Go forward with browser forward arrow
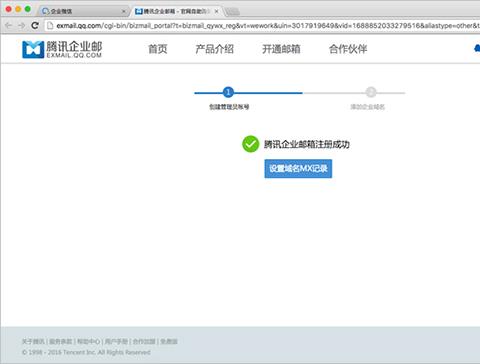Image resolution: width=480 pixels, height=364 pixels. pos(22,25)
